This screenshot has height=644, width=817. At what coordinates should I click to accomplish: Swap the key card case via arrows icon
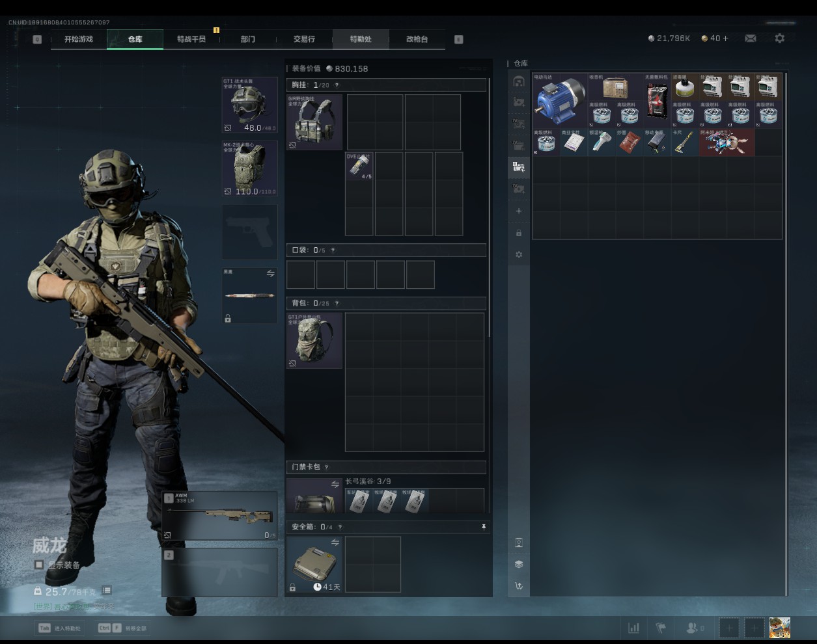click(x=335, y=484)
